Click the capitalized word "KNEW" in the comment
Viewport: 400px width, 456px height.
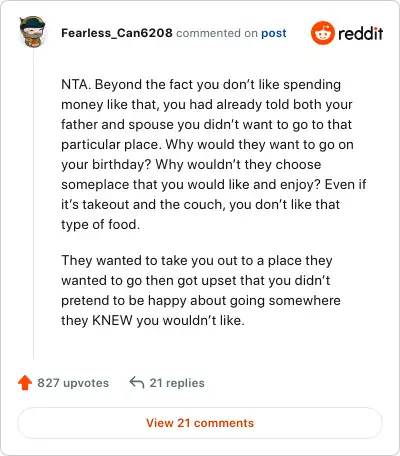112,320
